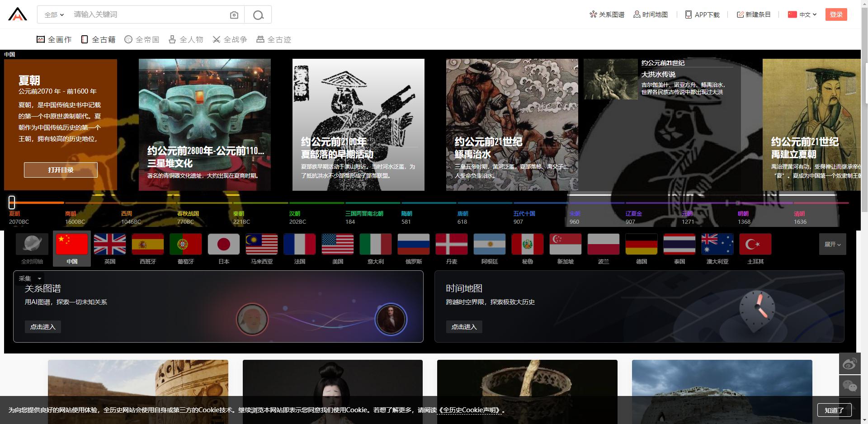Open the 全战争 category tab
The image size is (868, 424).
[x=230, y=39]
